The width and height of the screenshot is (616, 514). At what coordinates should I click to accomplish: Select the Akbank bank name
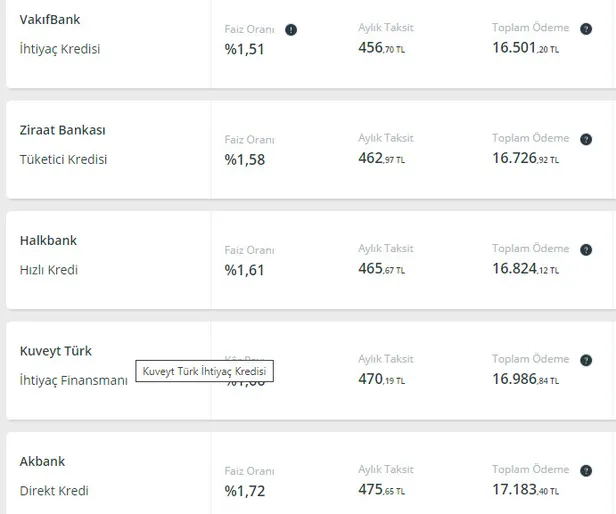(42, 461)
